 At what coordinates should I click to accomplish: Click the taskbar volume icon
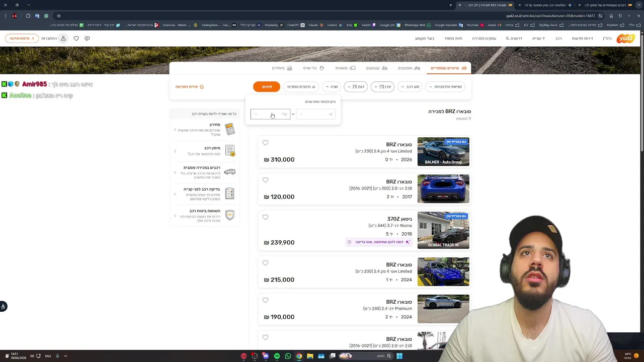(32, 356)
